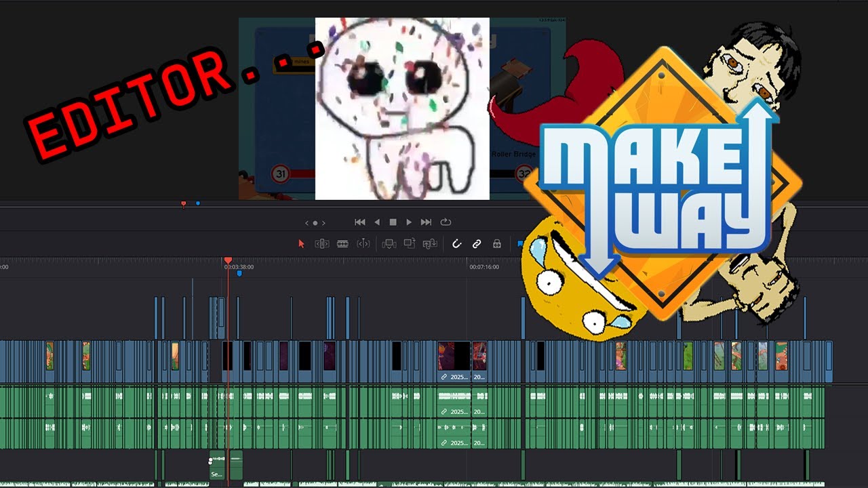Jump to the first frame button
Screen dimensions: 868x488
(360, 222)
